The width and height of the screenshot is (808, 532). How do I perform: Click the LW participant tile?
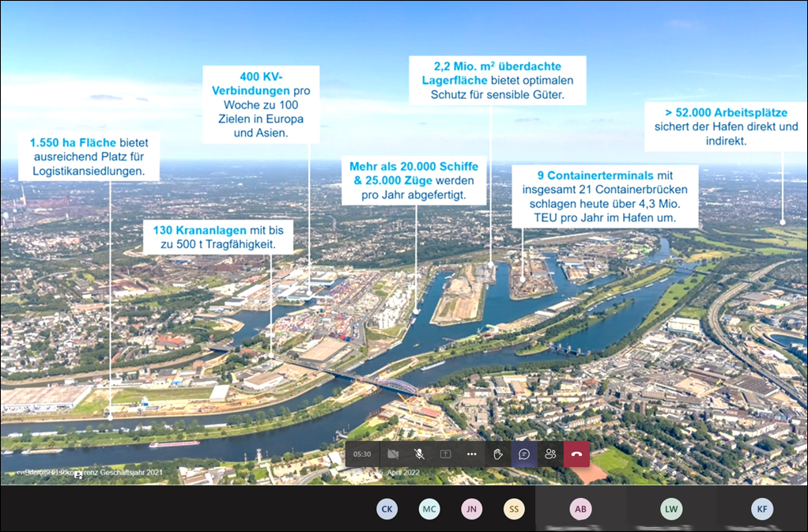[671, 509]
